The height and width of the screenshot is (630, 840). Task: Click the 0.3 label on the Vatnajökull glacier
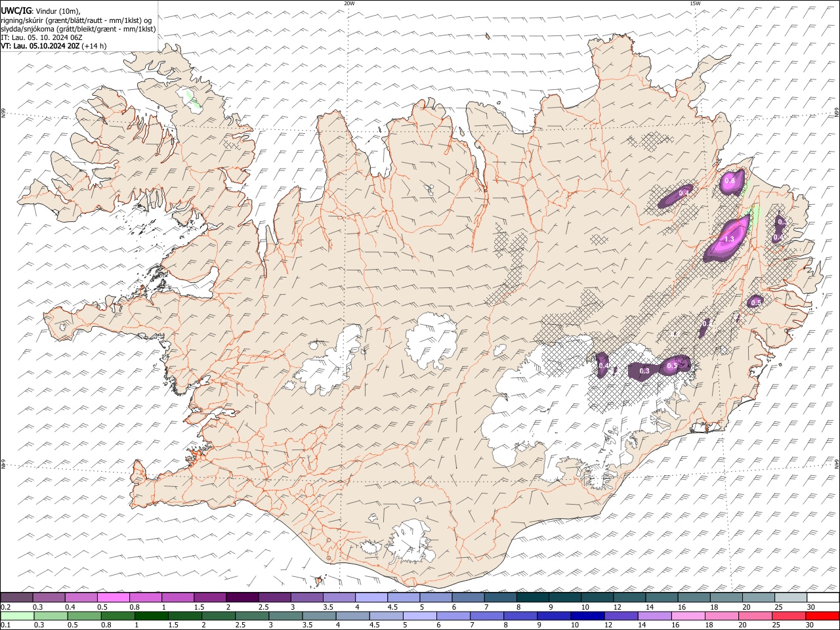(644, 371)
